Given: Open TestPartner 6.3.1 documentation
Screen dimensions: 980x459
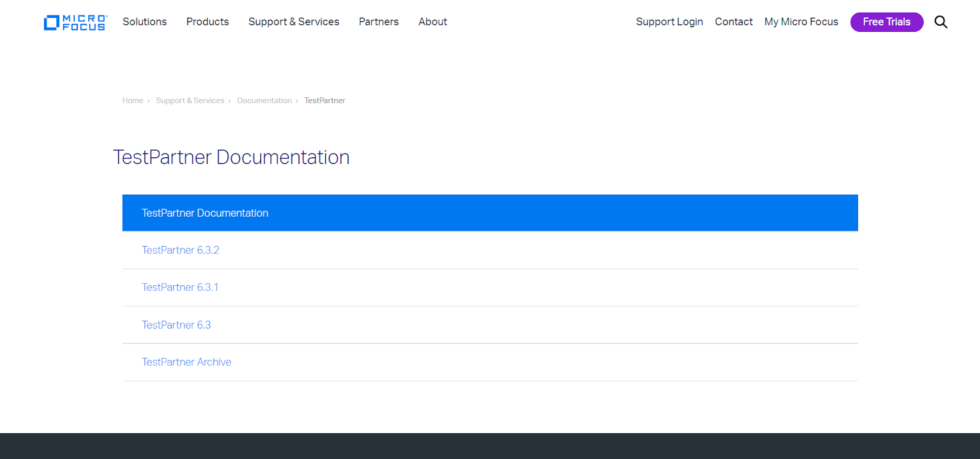Looking at the screenshot, I should 180,288.
